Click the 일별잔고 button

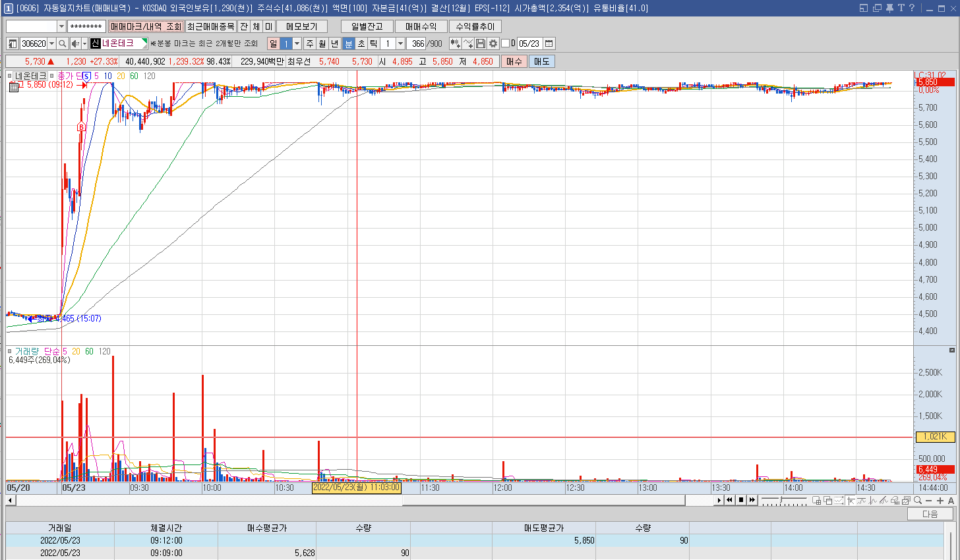(x=367, y=26)
